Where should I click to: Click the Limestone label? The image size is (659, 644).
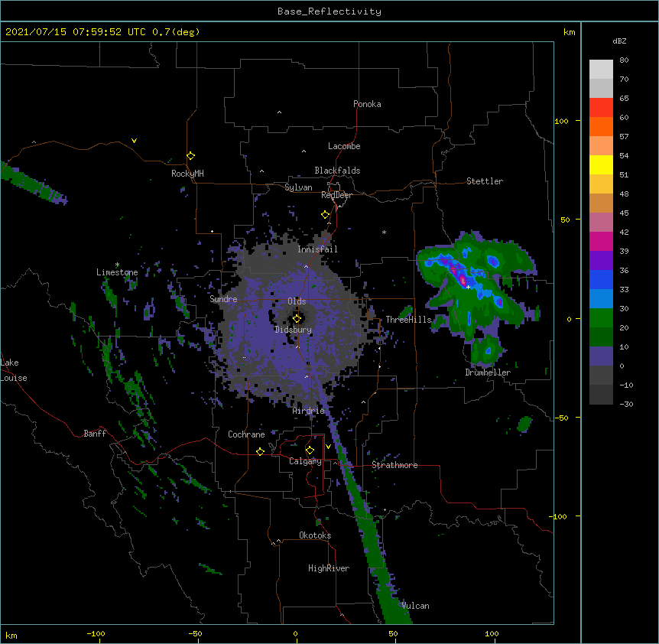(117, 272)
